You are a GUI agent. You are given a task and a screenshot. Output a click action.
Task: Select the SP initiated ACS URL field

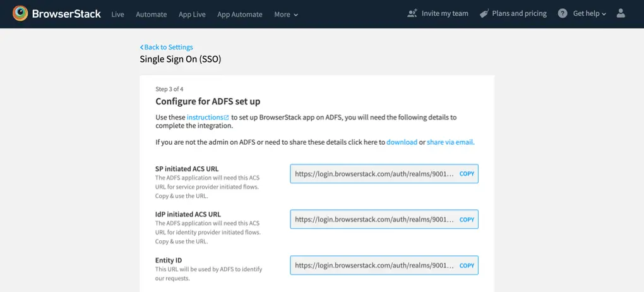(x=374, y=174)
